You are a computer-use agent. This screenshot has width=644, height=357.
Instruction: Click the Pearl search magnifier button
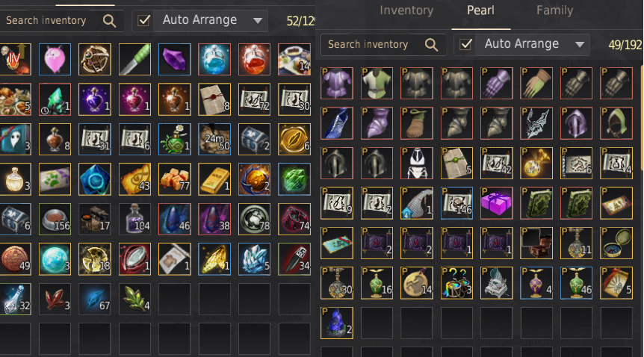click(x=431, y=44)
